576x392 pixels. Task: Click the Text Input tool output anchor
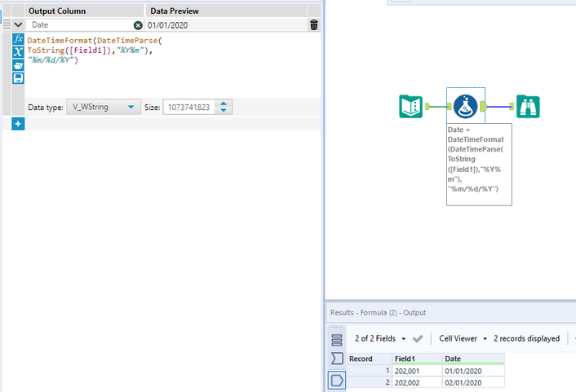[x=428, y=107]
